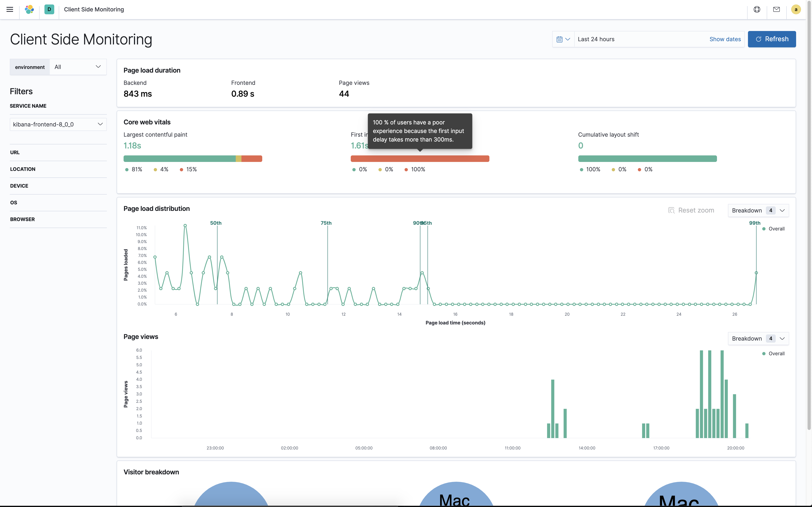This screenshot has width=812, height=507.
Task: Open Breakdown dropdown for Page views
Action: (758, 338)
